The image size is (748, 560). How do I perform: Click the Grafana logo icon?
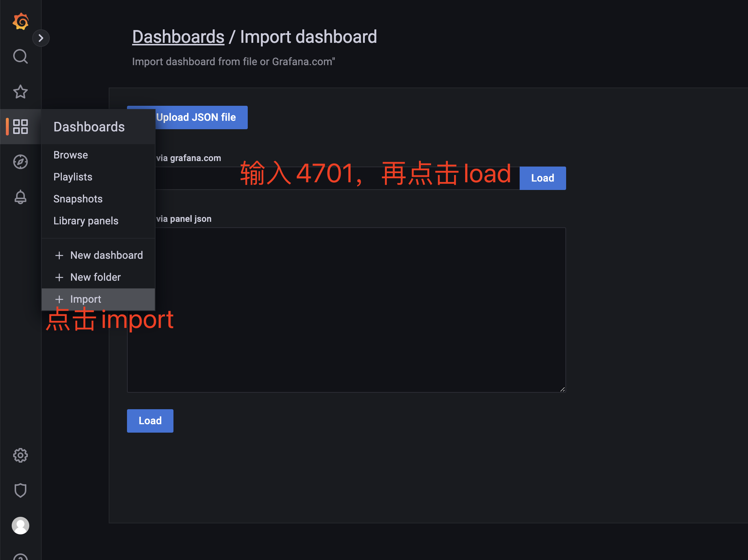coord(20,22)
